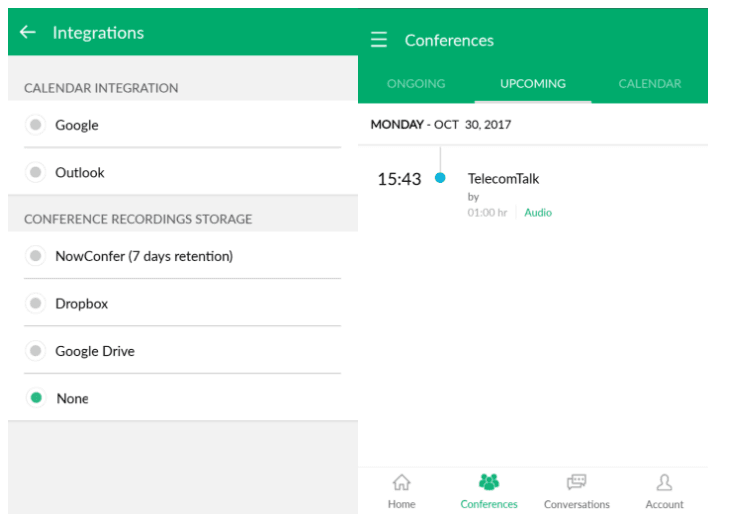The height and width of the screenshot is (531, 741).
Task: Switch to the ONGOING tab
Action: pyautogui.click(x=416, y=84)
